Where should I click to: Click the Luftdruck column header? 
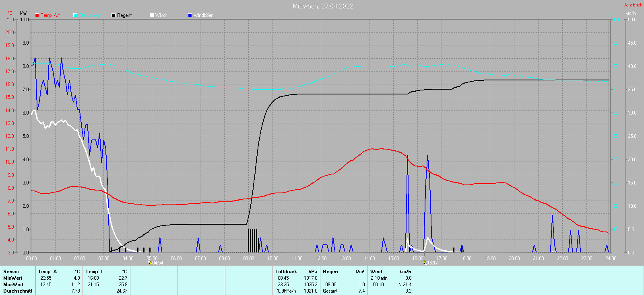[286, 272]
